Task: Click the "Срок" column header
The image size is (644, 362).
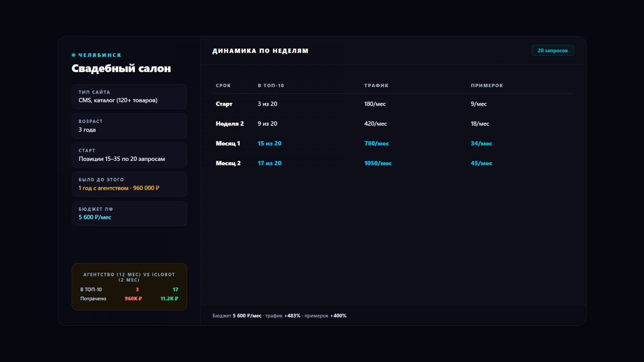Action: (223, 86)
